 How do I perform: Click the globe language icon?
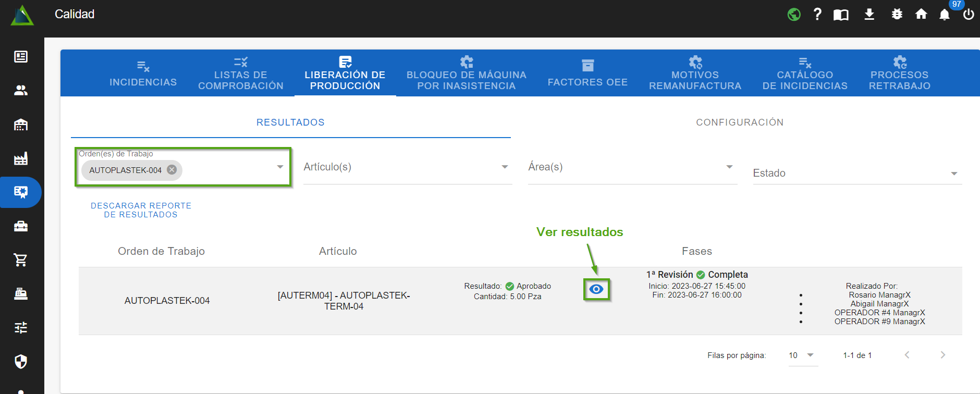click(x=794, y=15)
